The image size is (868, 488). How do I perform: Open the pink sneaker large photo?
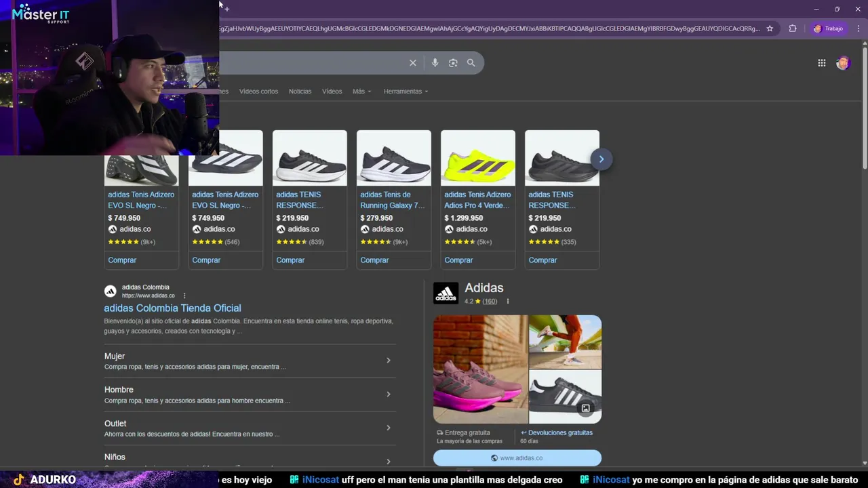[480, 369]
